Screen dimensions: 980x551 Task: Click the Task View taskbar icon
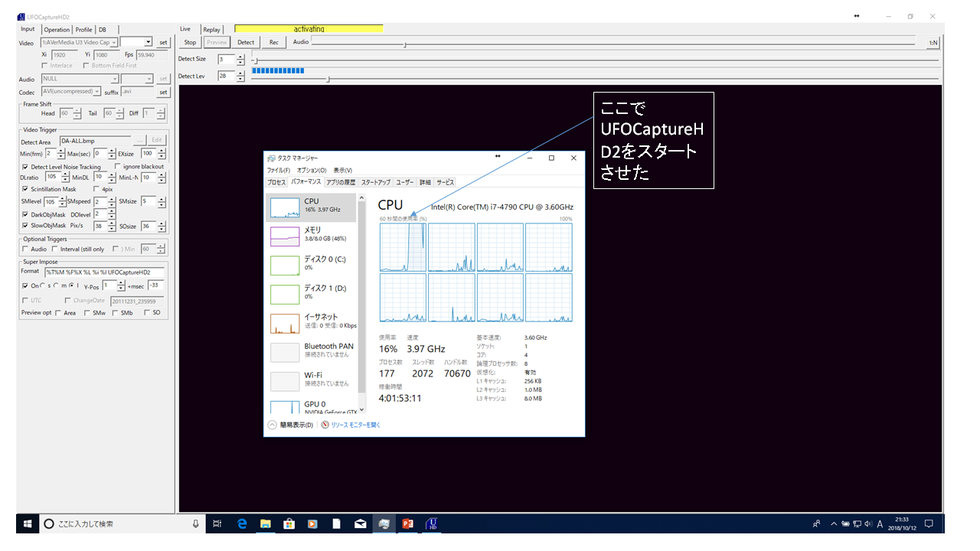(x=217, y=523)
